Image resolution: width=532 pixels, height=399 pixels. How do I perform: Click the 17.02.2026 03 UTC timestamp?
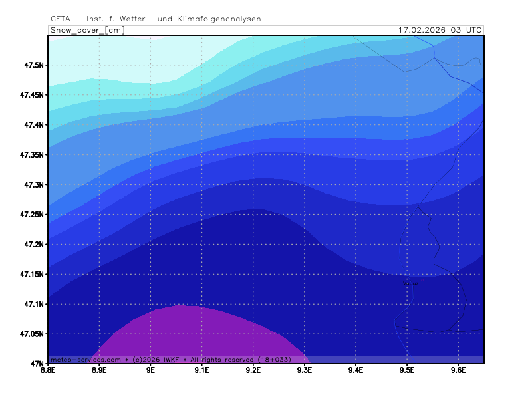click(x=440, y=30)
